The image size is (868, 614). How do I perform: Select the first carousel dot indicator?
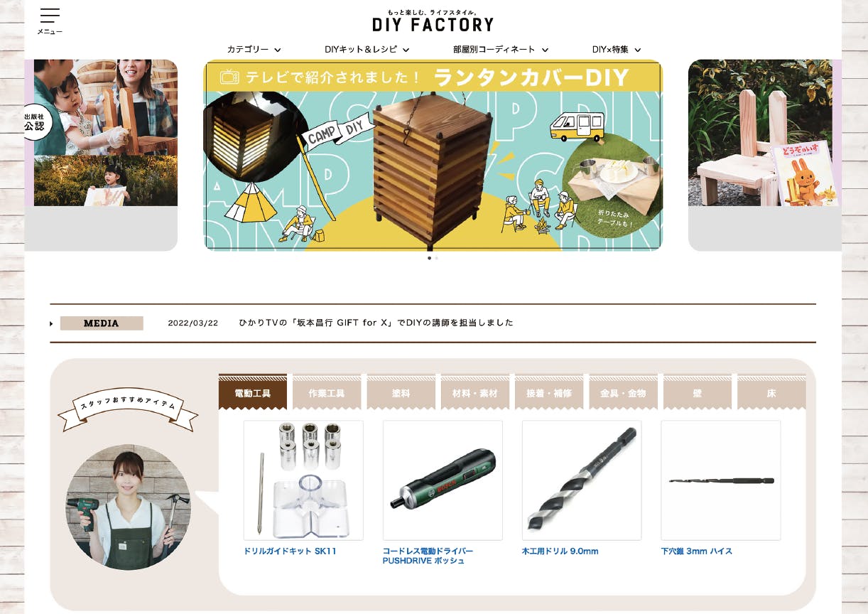click(x=429, y=258)
